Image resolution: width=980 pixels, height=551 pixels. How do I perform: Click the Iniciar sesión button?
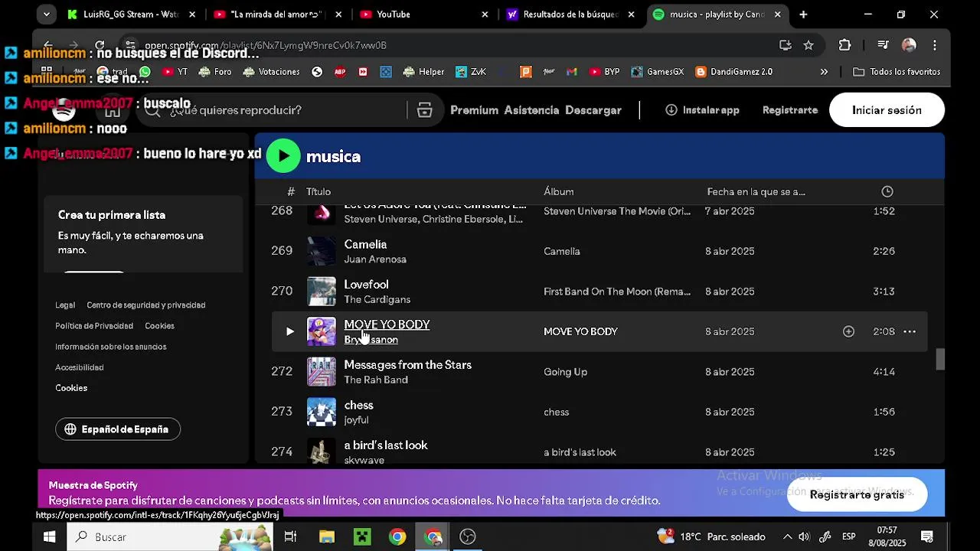887,110
